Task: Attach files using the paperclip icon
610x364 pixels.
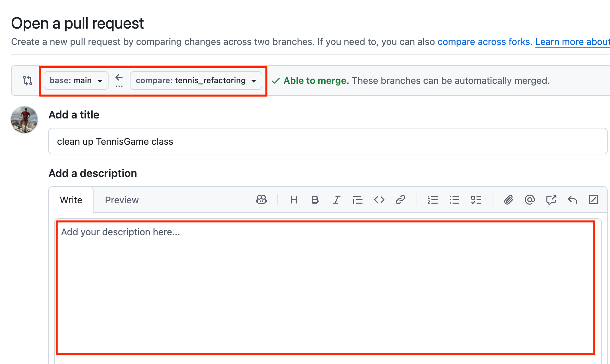Action: point(508,200)
